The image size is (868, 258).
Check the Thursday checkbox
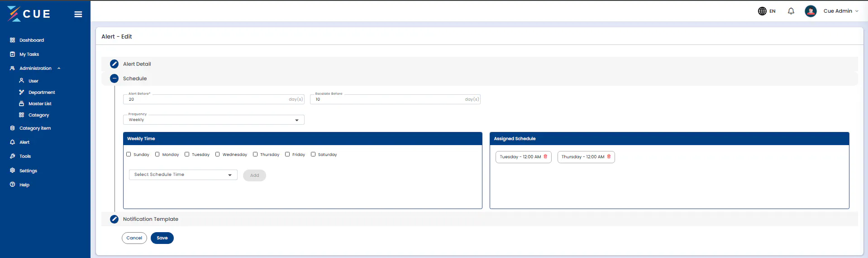click(255, 154)
